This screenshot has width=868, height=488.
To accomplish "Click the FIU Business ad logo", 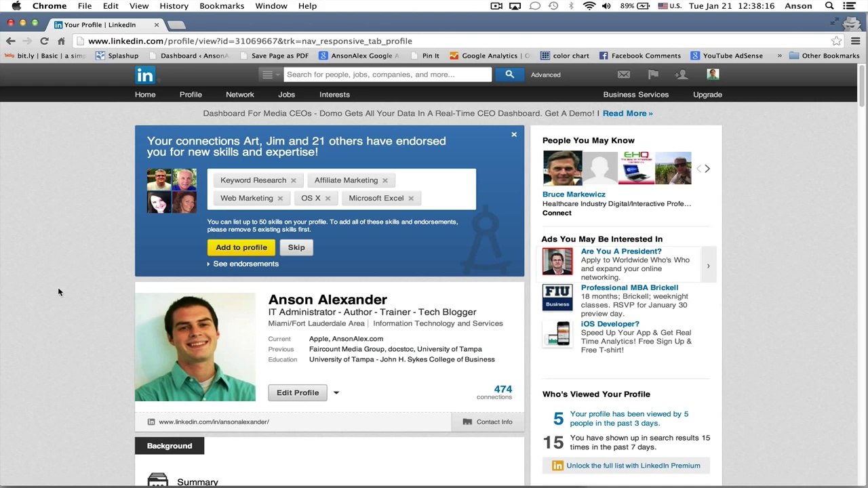I will point(557,298).
